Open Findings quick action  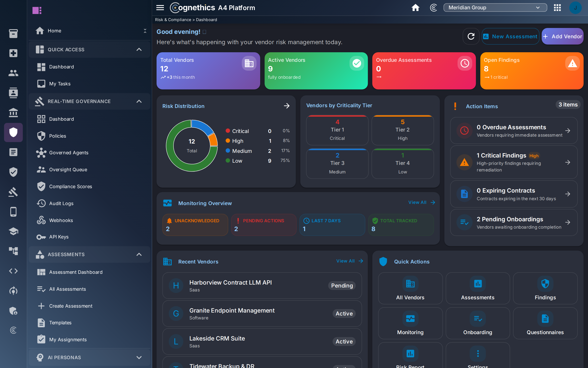click(x=545, y=288)
